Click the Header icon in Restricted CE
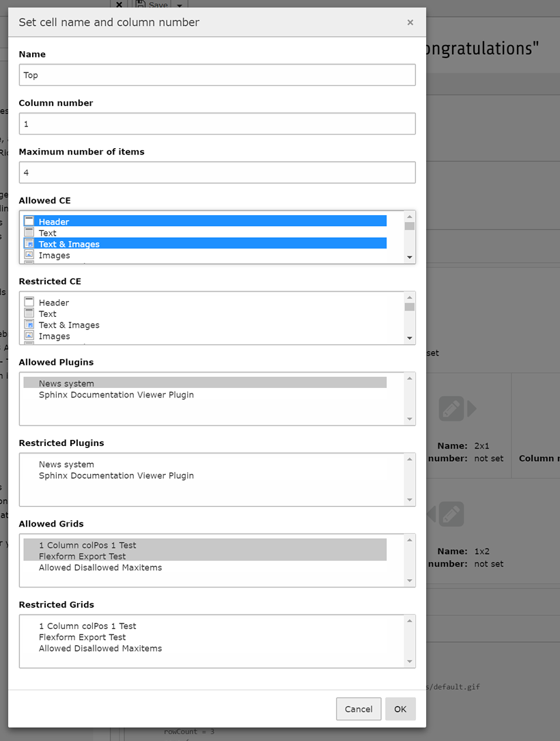Screen dimensions: 560x741 click(x=29, y=303)
